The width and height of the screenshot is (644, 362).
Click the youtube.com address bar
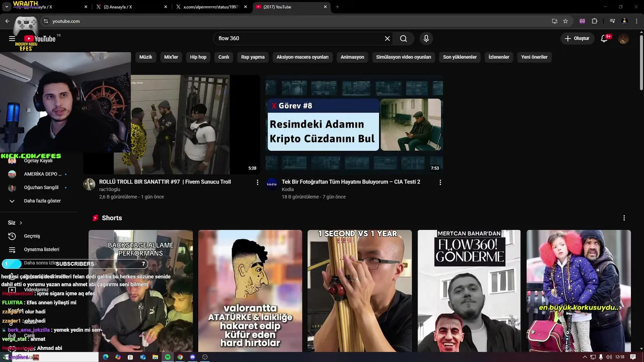pyautogui.click(x=297, y=21)
